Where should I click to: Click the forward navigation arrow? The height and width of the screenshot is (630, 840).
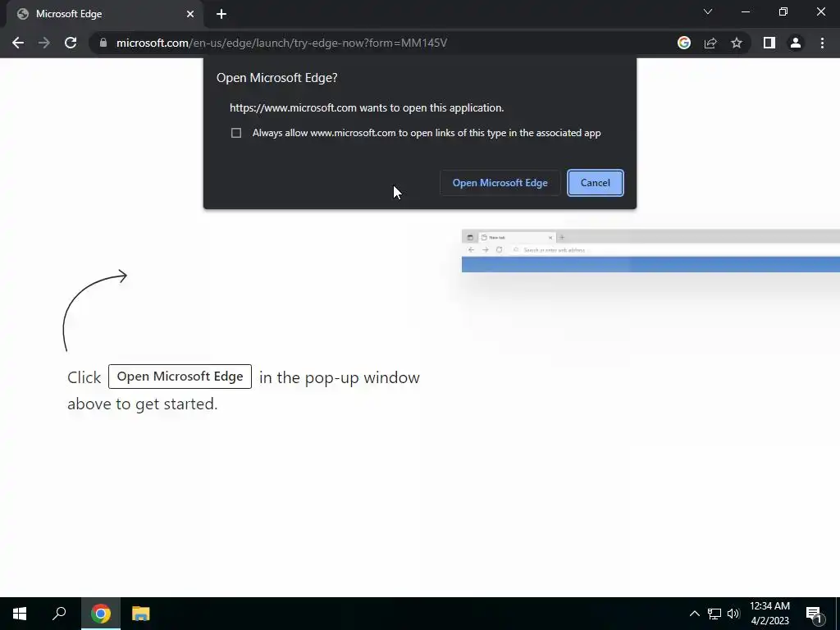pyautogui.click(x=44, y=43)
